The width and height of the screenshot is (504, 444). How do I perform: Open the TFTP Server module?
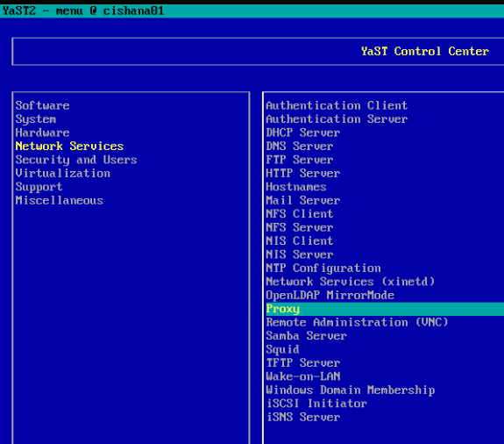coord(302,363)
